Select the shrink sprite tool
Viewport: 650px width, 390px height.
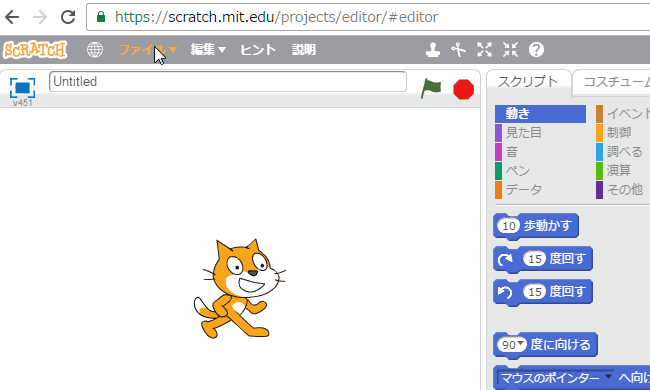tap(510, 50)
